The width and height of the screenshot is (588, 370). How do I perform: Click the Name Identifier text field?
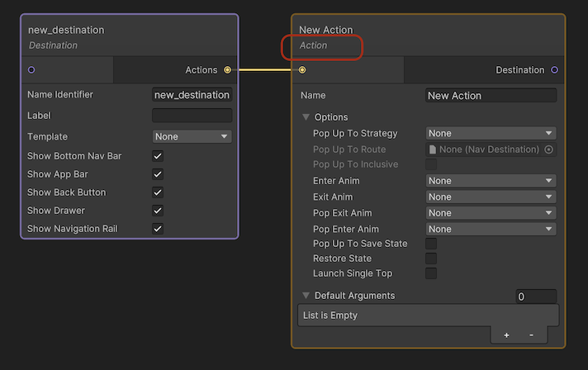(x=192, y=95)
